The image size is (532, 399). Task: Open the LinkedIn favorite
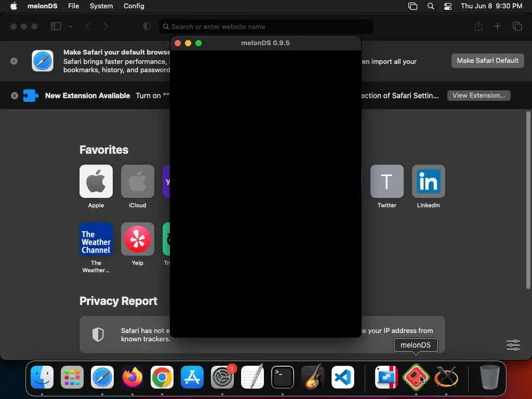click(428, 181)
